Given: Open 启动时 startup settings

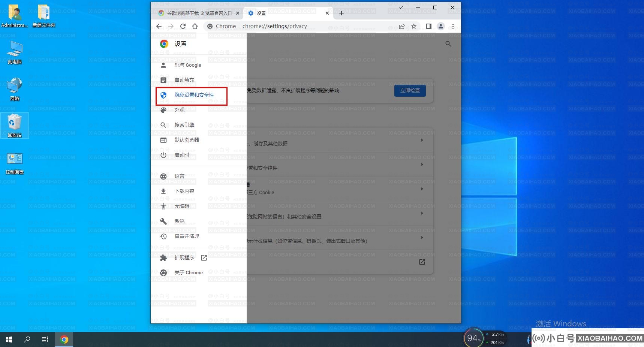Looking at the screenshot, I should pyautogui.click(x=182, y=155).
